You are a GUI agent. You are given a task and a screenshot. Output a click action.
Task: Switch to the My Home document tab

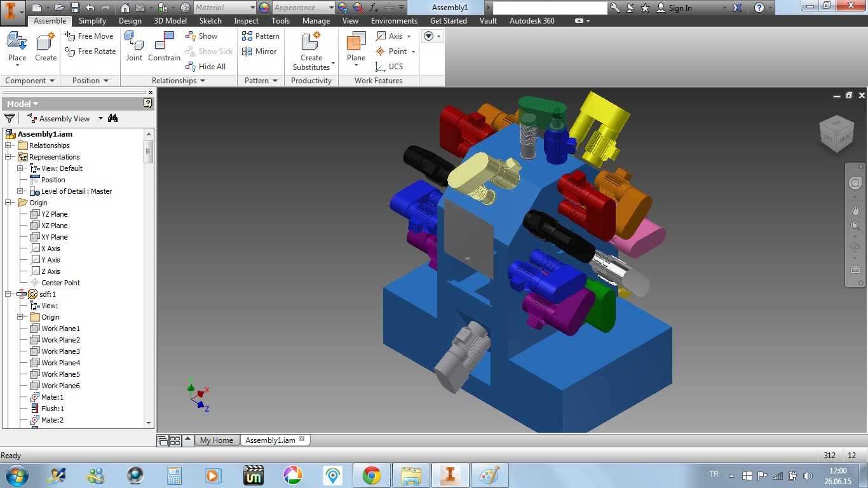pos(217,440)
